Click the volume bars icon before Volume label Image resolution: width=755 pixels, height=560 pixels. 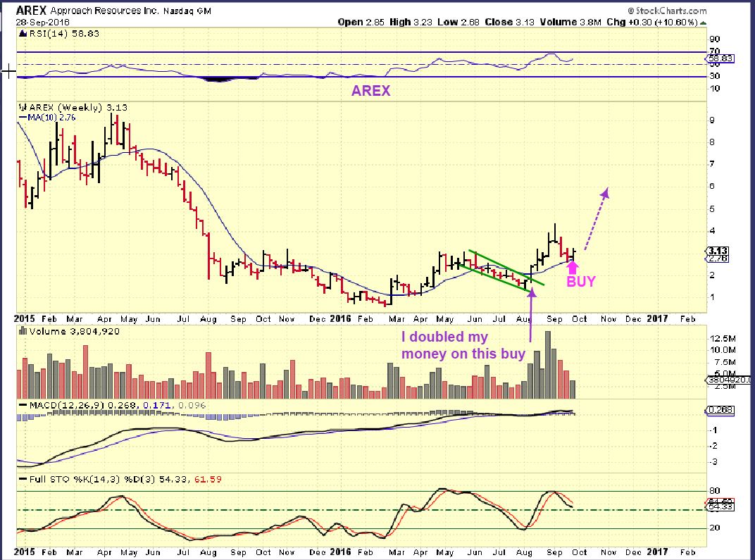tap(23, 331)
